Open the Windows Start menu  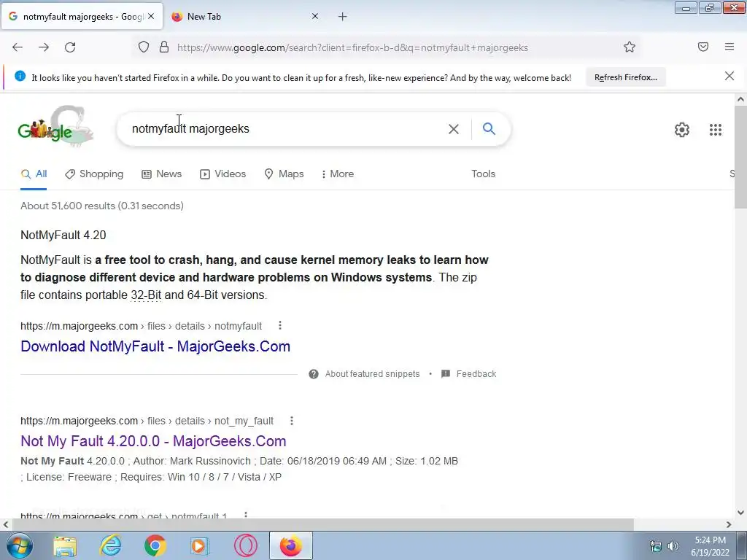tap(19, 545)
